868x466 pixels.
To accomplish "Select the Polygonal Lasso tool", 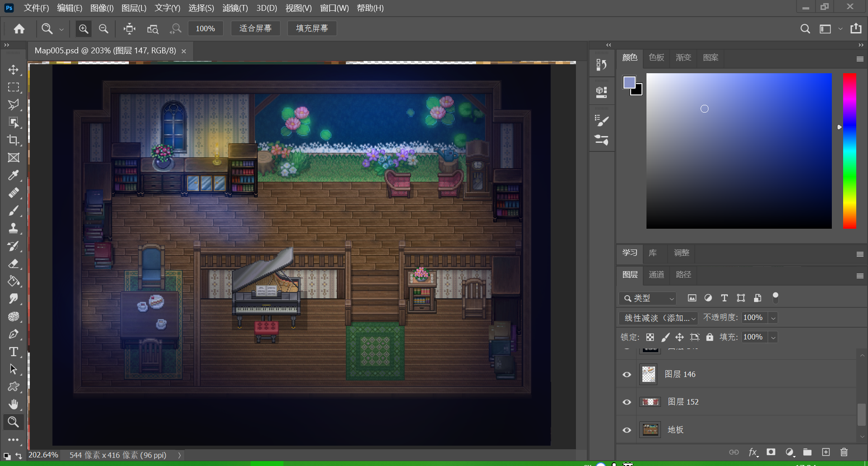I will tap(14, 105).
